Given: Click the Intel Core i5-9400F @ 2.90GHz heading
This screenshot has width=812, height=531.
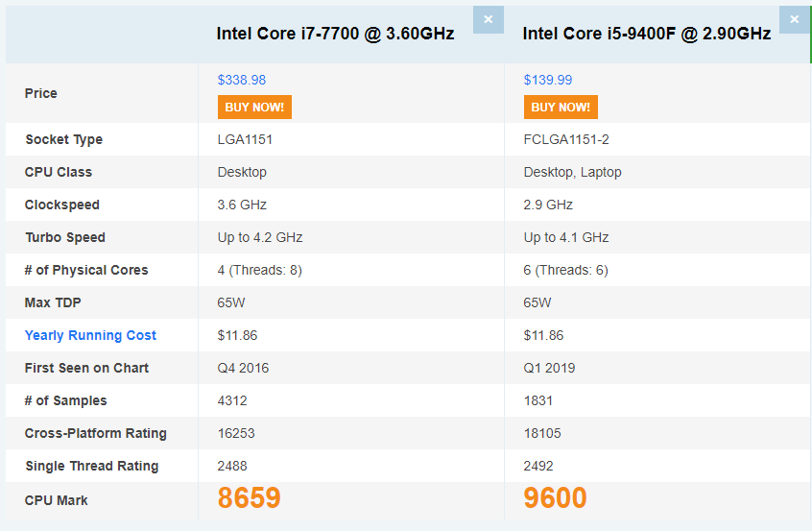Looking at the screenshot, I should 647,34.
